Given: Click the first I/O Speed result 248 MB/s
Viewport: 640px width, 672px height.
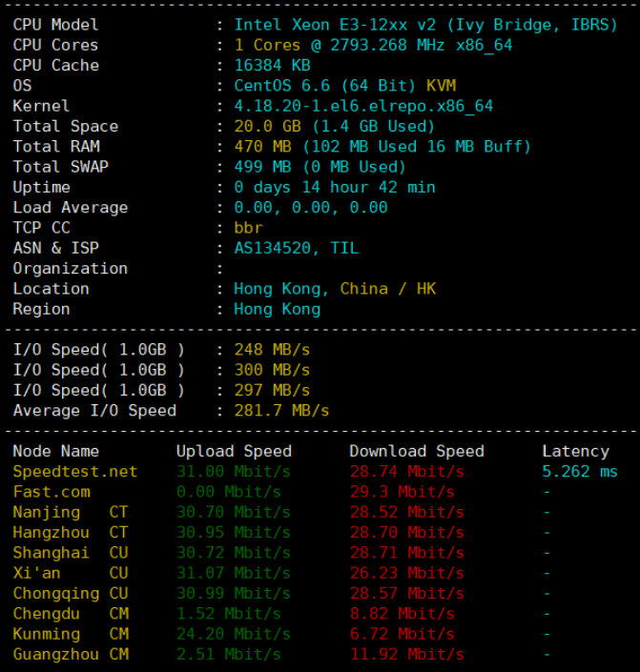Looking at the screenshot, I should (272, 350).
